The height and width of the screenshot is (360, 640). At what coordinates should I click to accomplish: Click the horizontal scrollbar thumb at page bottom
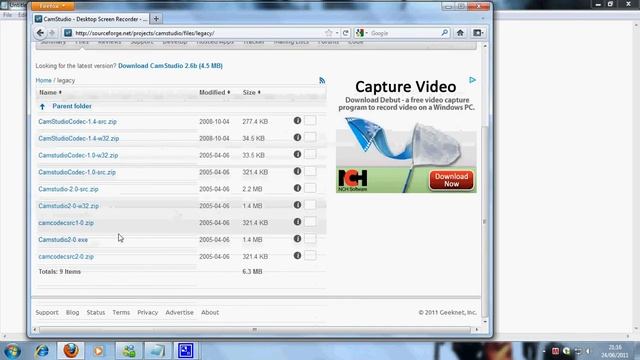(255, 329)
